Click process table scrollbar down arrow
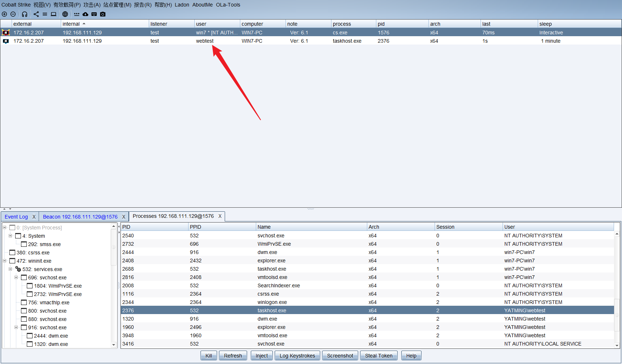The image size is (622, 364). 617,346
